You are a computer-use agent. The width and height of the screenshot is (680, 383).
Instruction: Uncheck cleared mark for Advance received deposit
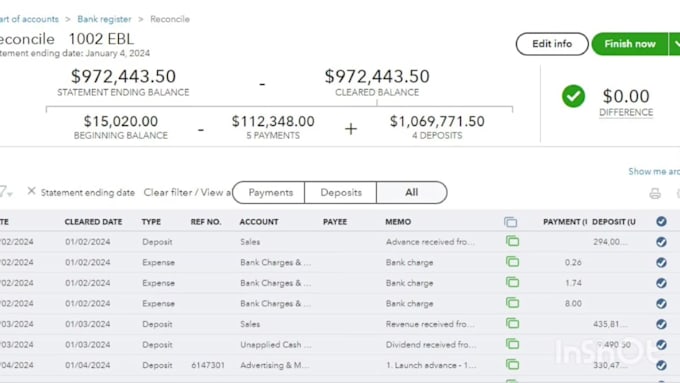coord(661,242)
